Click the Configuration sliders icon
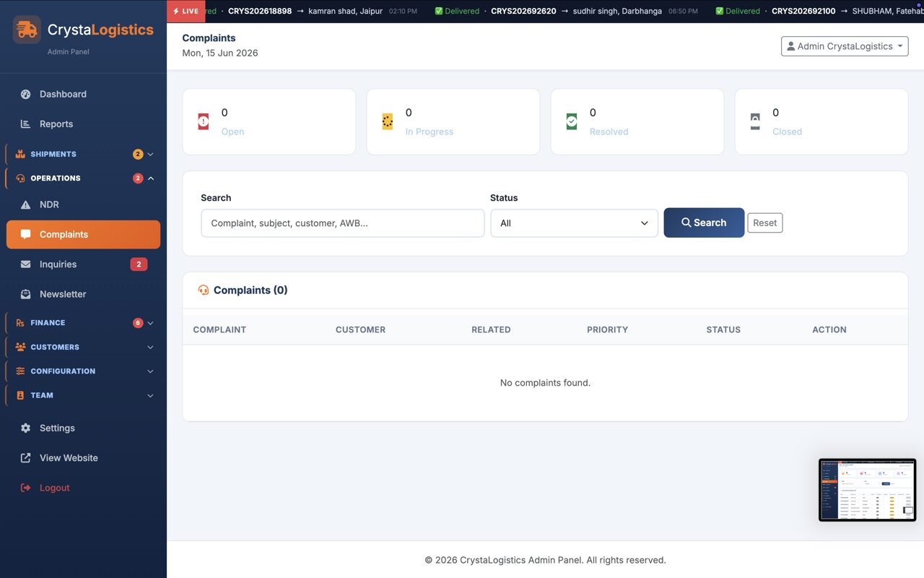 tap(20, 371)
